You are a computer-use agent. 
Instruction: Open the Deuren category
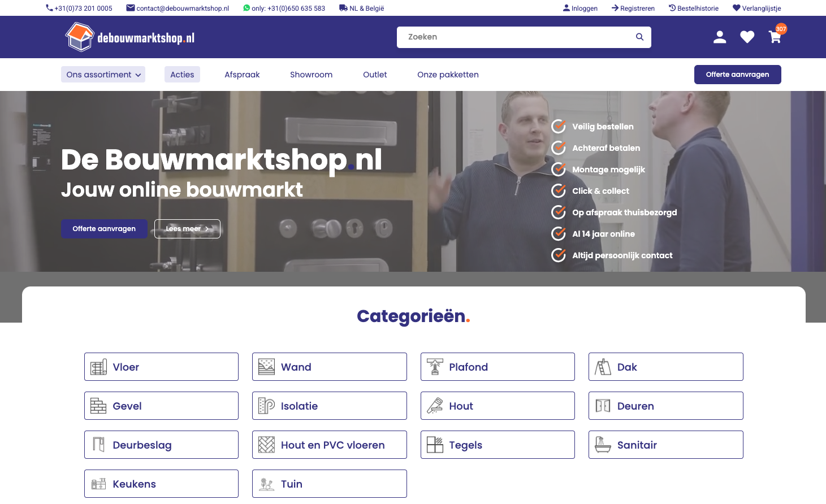pos(666,406)
